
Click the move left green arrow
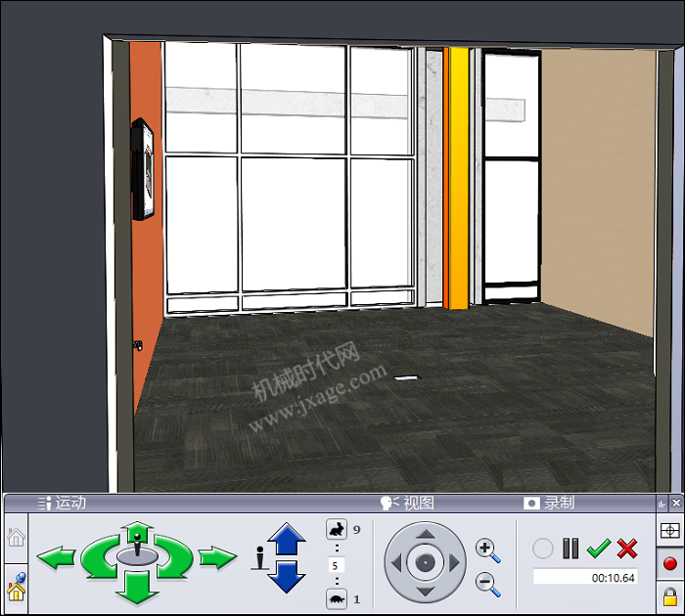coord(56,557)
